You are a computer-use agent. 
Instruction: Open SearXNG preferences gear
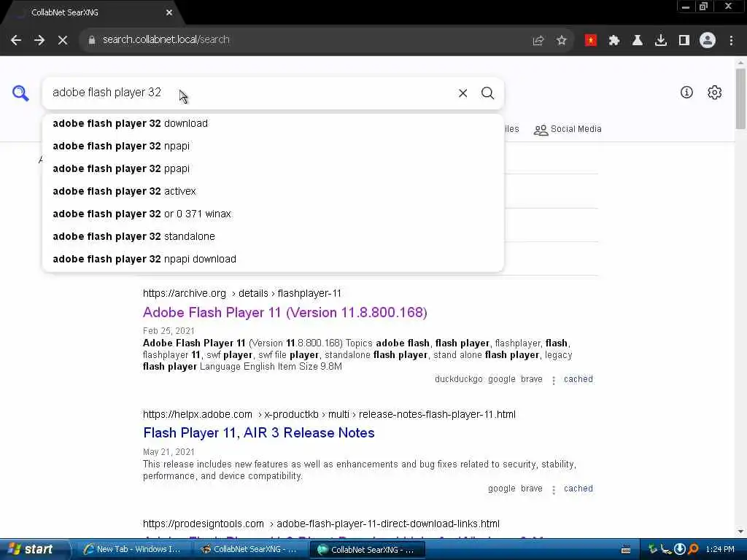pyautogui.click(x=715, y=93)
